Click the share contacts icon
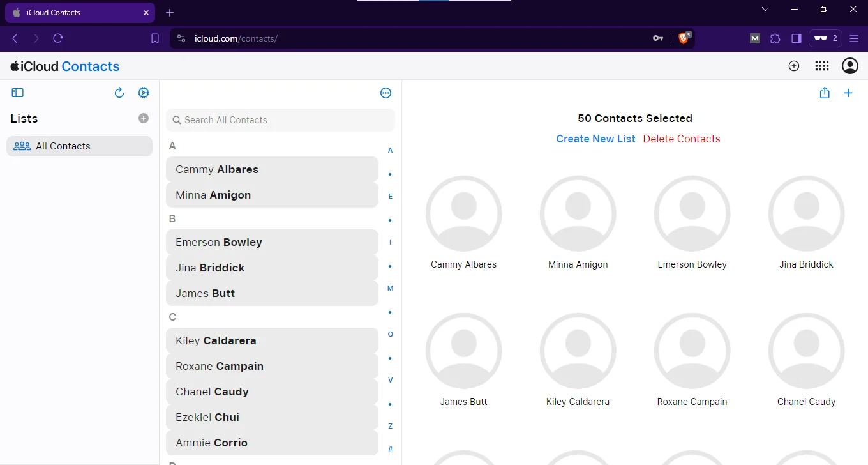This screenshot has width=868, height=465. coord(825,93)
